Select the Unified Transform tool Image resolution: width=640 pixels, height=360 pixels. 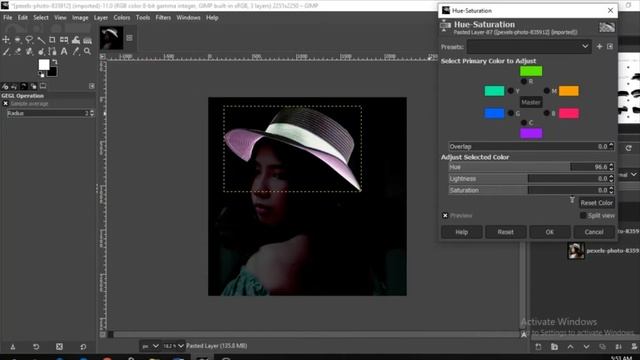pos(64,40)
